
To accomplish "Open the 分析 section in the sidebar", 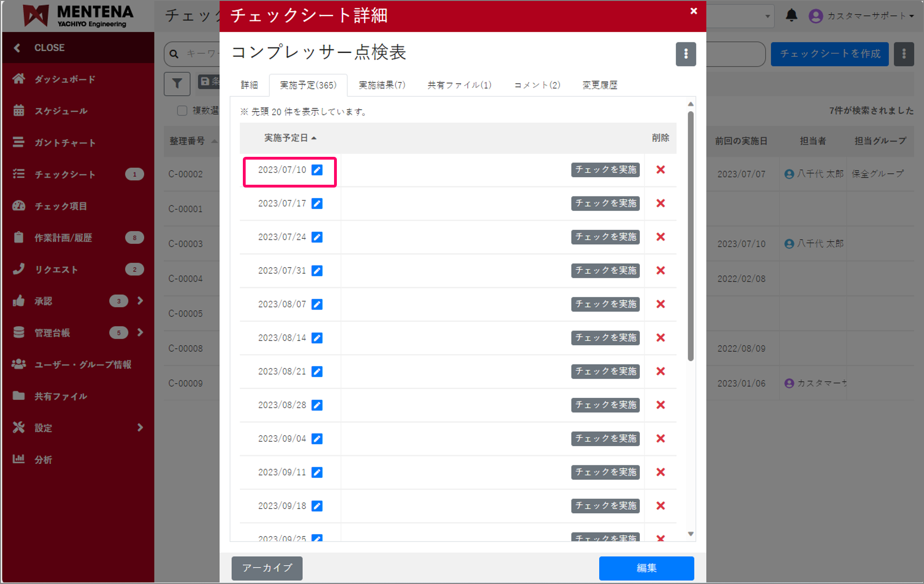I will [43, 460].
